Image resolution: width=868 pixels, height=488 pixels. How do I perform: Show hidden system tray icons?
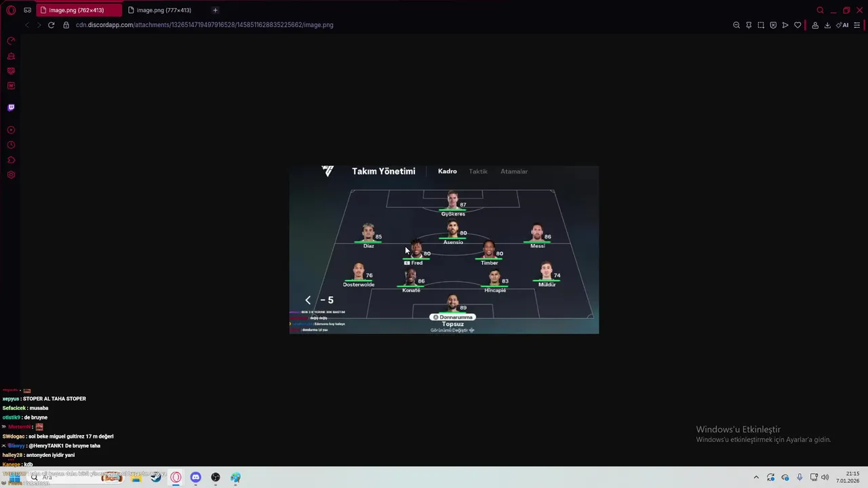pyautogui.click(x=756, y=477)
